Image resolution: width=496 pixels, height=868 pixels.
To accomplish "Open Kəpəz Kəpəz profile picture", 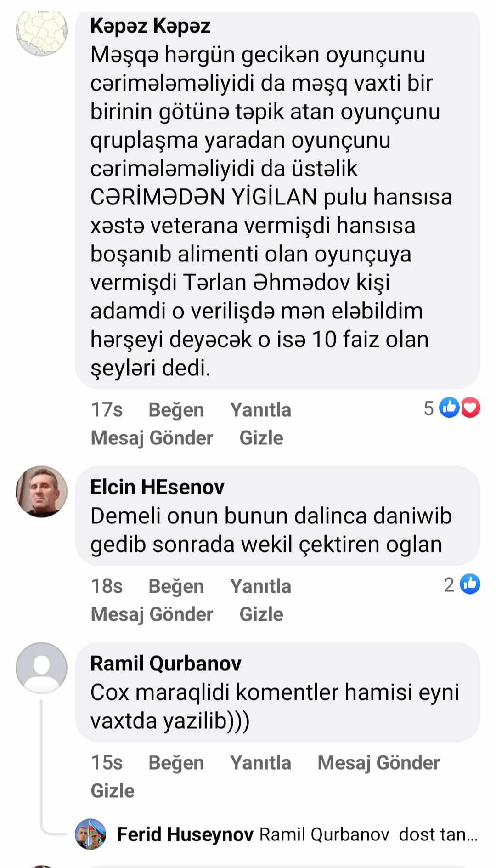I will (x=41, y=31).
